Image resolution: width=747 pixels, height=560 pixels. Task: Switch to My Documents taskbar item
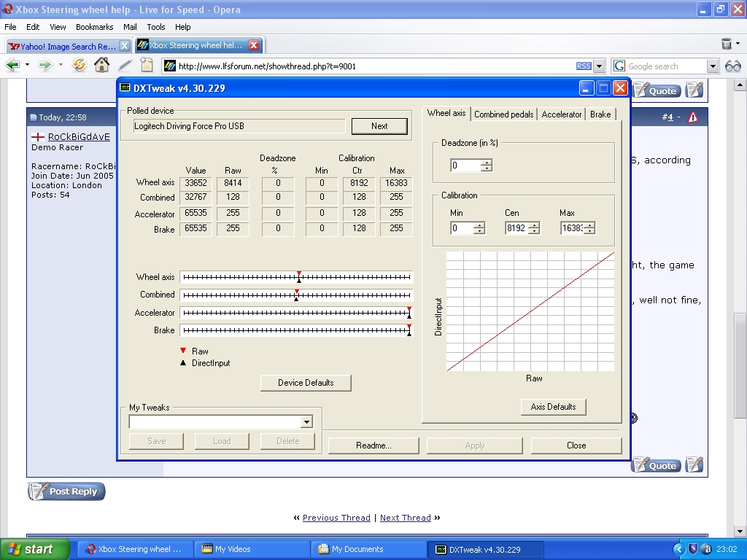click(x=370, y=549)
